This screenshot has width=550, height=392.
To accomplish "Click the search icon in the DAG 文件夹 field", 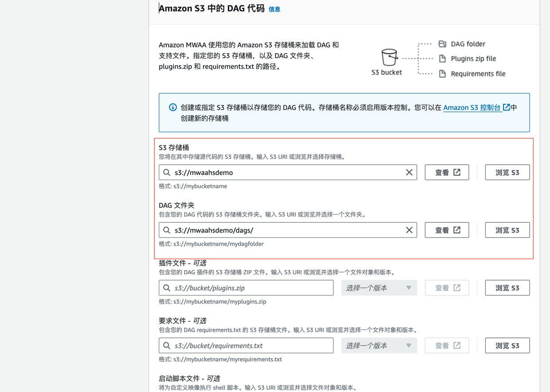I will [166, 230].
